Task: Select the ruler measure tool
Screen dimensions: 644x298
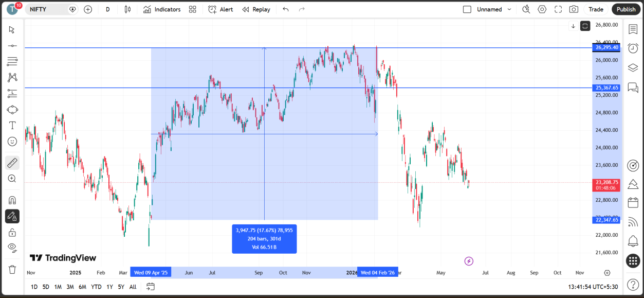Action: (12, 163)
